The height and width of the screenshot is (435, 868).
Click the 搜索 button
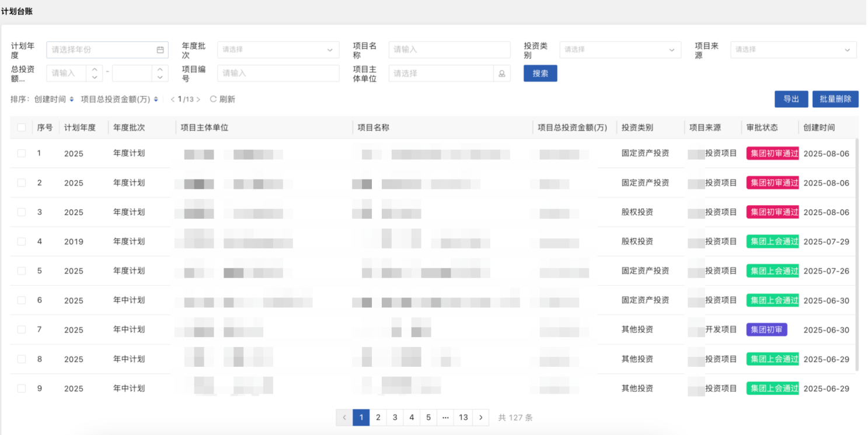540,73
